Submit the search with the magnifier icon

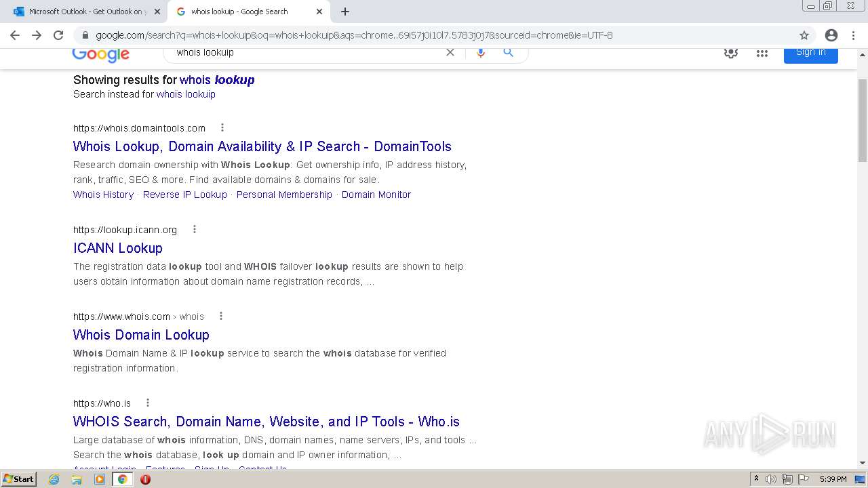click(x=509, y=52)
